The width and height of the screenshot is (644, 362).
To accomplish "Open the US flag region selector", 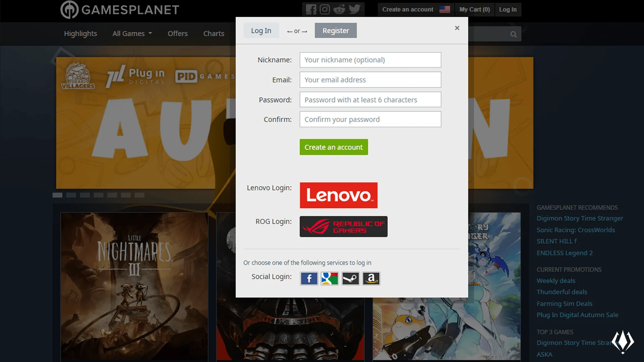I will click(x=445, y=9).
